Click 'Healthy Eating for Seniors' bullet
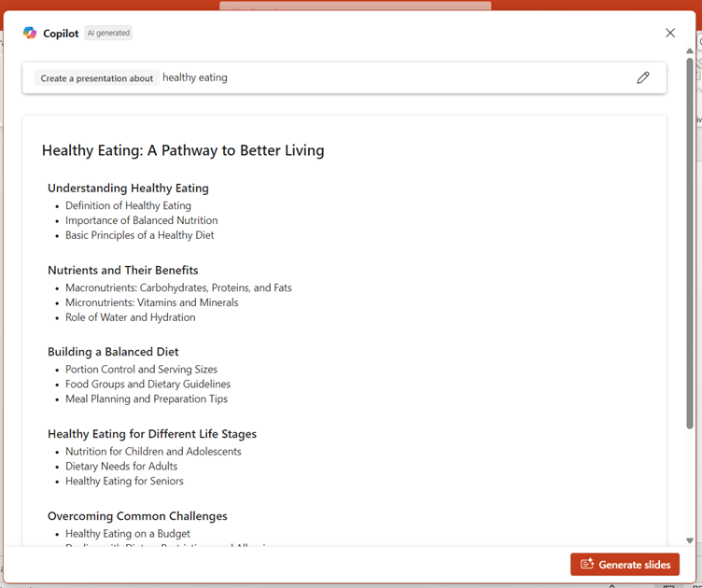Image resolution: width=702 pixels, height=588 pixels. (124, 481)
